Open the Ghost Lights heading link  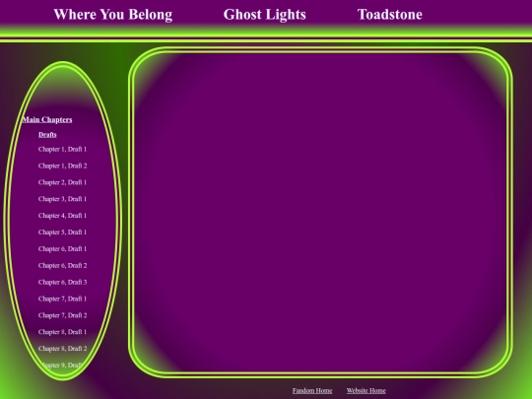click(265, 15)
